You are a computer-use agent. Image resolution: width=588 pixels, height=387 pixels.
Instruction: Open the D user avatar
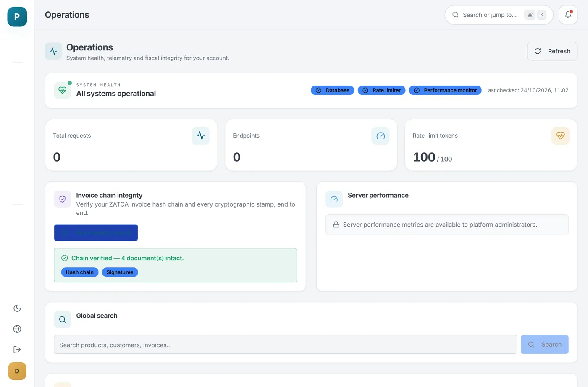pyautogui.click(x=17, y=371)
